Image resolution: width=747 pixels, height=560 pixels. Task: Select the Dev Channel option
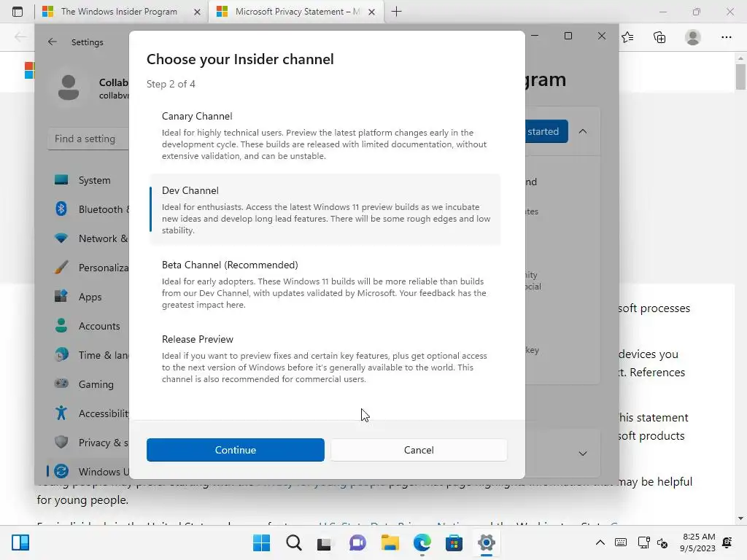pyautogui.click(x=325, y=209)
